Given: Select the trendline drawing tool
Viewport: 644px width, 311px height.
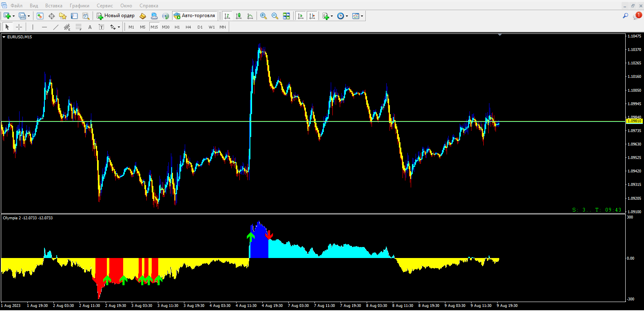Looking at the screenshot, I should pos(55,27).
